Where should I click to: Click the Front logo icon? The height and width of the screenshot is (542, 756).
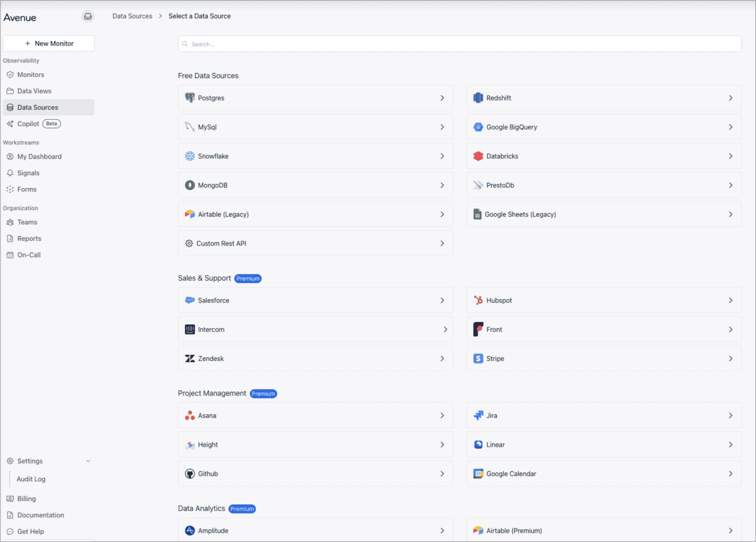478,329
